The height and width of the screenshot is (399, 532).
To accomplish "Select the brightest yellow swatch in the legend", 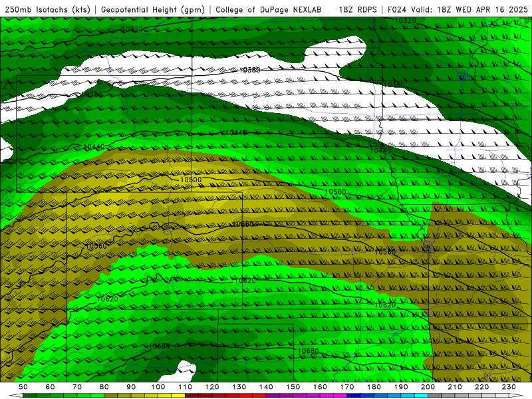I will coord(178,395).
